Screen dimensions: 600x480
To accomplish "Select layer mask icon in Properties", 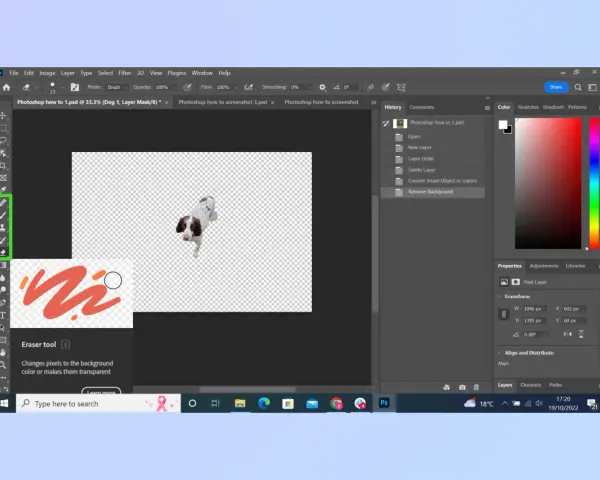I will pyautogui.click(x=515, y=282).
